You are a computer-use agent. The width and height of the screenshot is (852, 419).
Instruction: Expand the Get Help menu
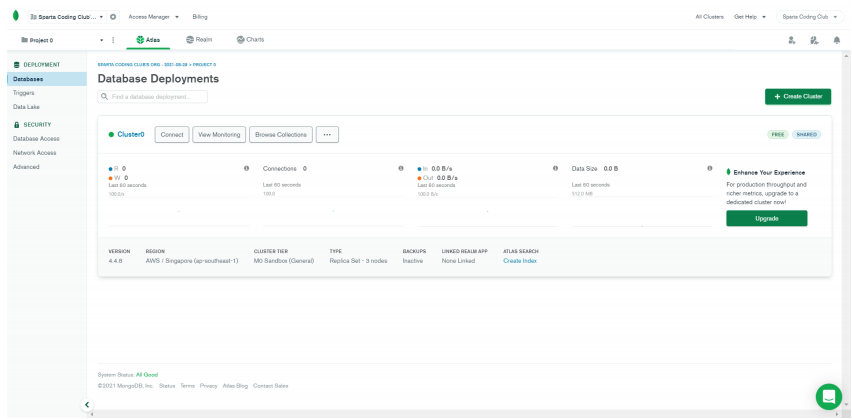(x=750, y=17)
